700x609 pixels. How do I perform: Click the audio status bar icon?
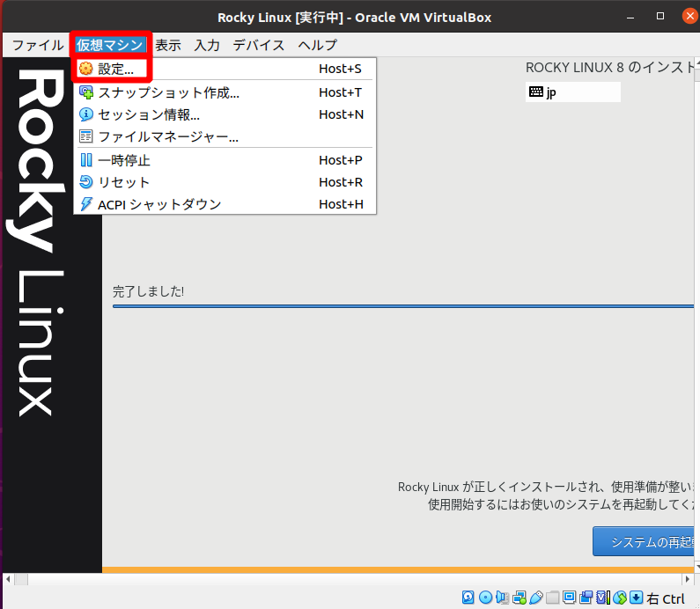[502, 597]
